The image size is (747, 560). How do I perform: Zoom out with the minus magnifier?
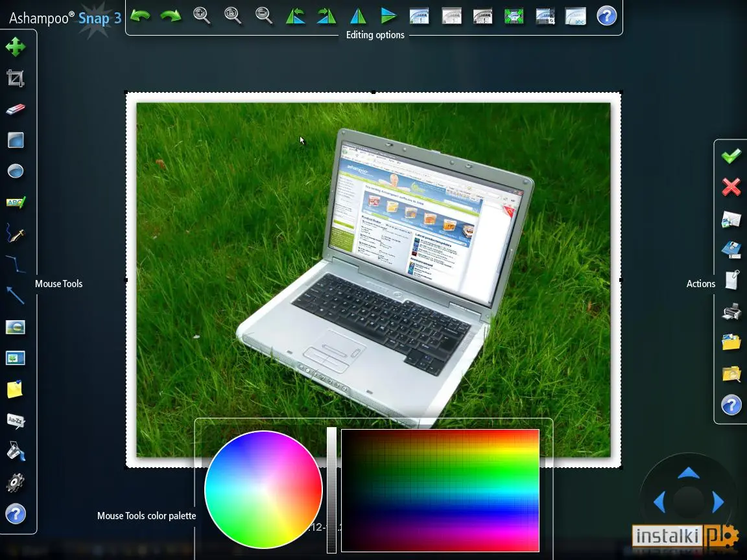(263, 16)
